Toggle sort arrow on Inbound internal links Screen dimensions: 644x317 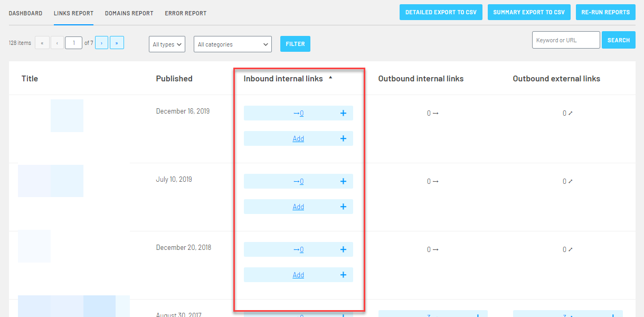point(330,78)
